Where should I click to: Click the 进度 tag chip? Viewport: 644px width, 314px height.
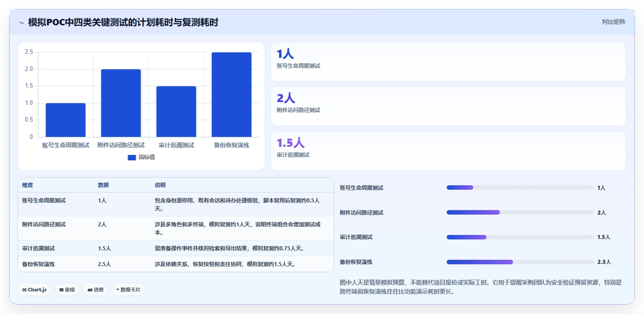[95, 290]
